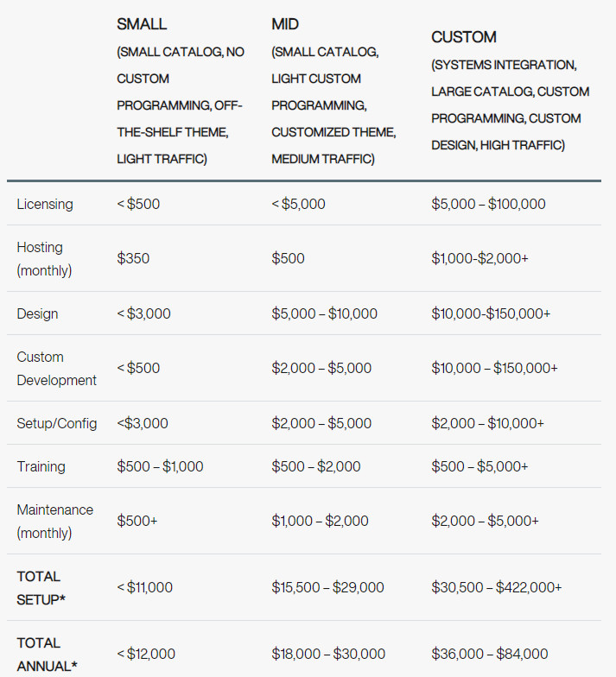Click the $10,000-$150,000+ design cell
616x677 pixels.
tap(491, 313)
